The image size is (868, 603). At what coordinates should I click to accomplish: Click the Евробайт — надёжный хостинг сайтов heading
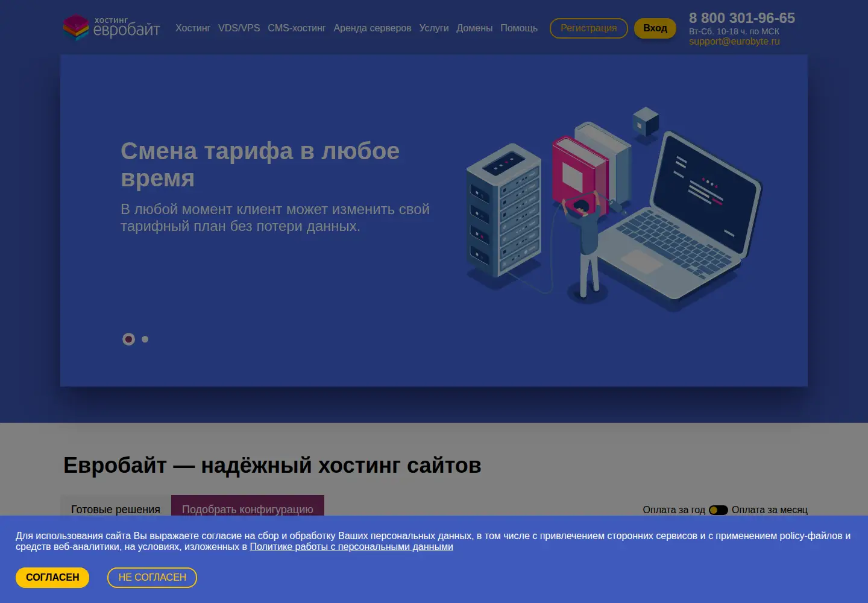(x=272, y=466)
